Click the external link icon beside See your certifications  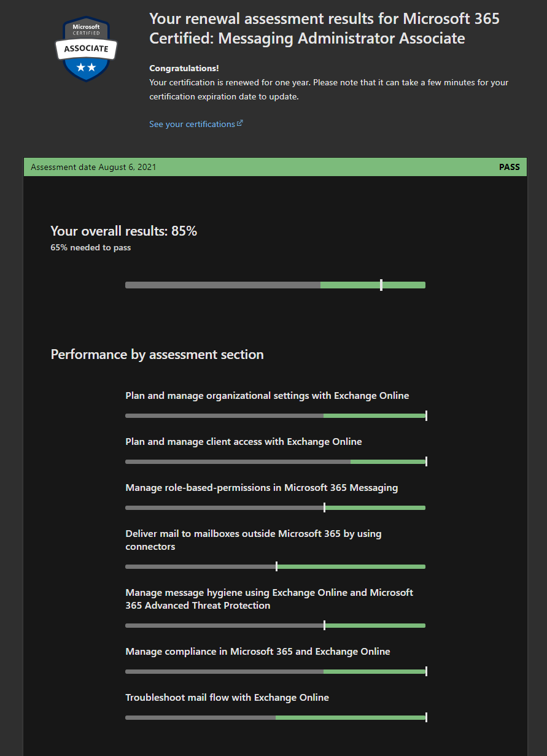[240, 123]
